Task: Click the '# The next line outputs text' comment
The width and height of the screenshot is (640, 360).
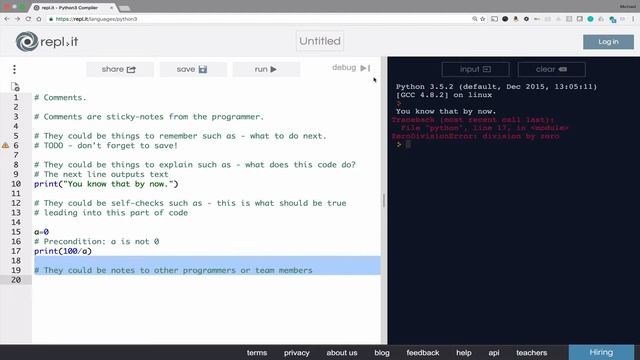Action: tap(101, 174)
